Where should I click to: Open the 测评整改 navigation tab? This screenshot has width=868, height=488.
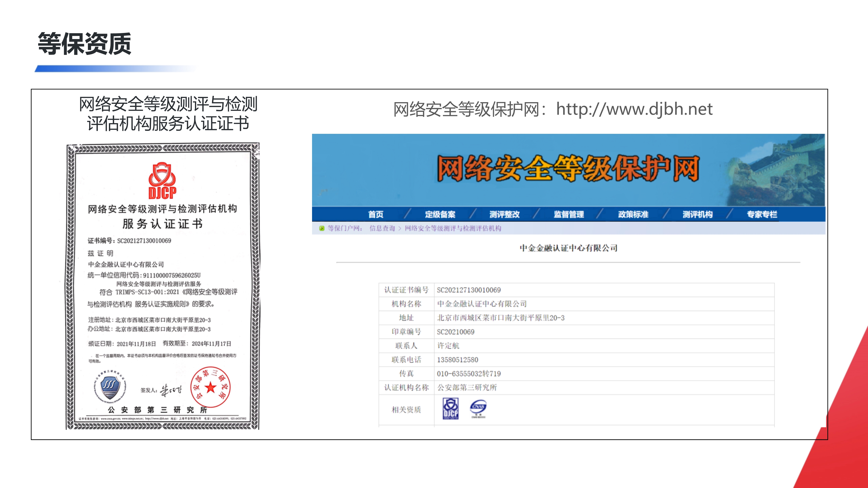coord(505,215)
